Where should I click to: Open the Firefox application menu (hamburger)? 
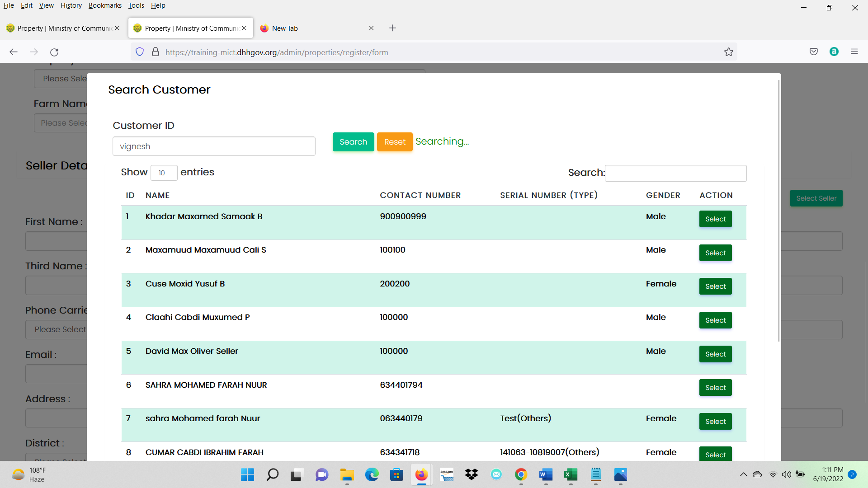point(854,52)
